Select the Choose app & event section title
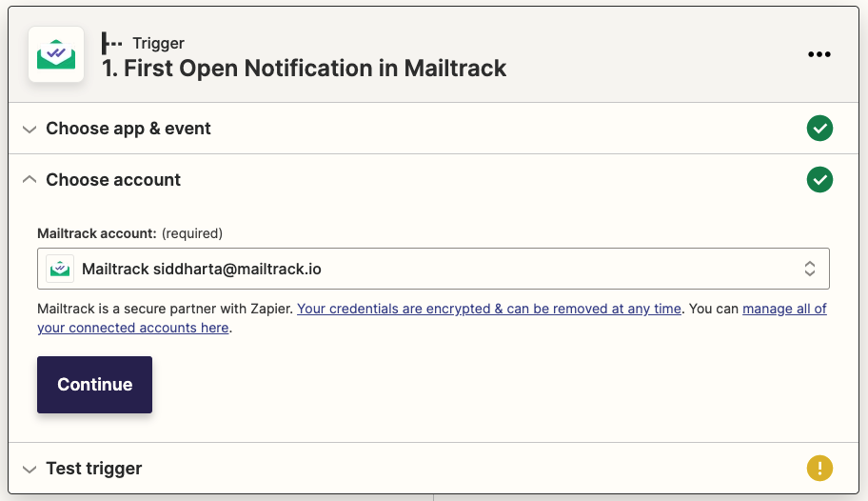868x501 pixels. coord(128,129)
